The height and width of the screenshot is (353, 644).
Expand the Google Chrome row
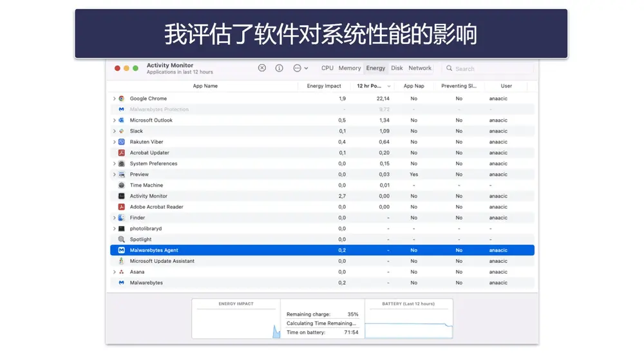114,99
